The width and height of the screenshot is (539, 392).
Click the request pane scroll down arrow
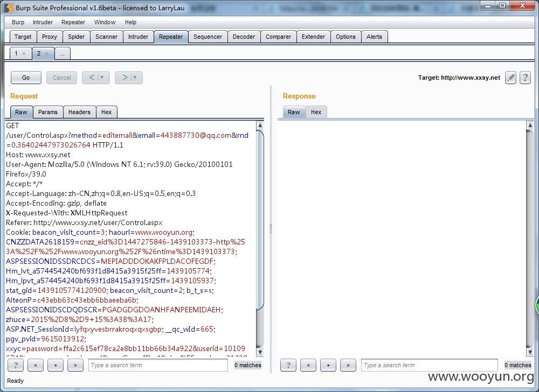coord(260,352)
